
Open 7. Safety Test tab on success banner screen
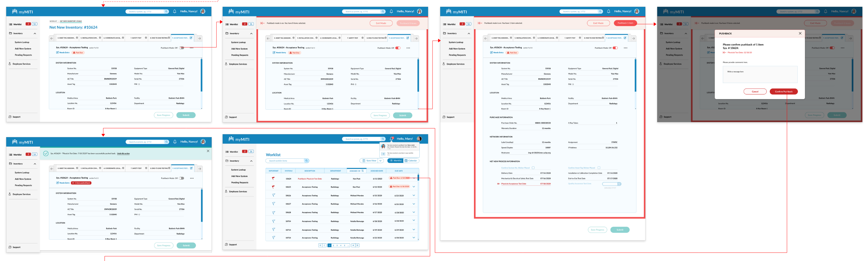[137, 168]
